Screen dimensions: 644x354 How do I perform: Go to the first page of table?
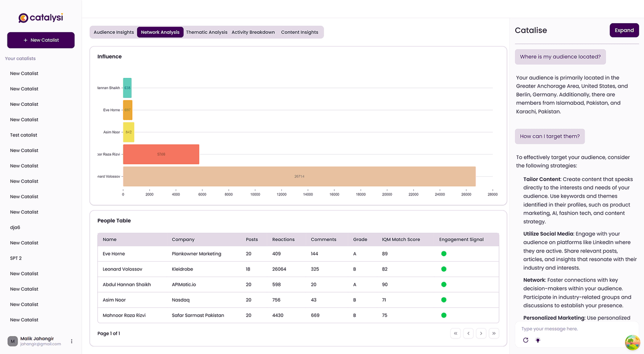coord(456,334)
